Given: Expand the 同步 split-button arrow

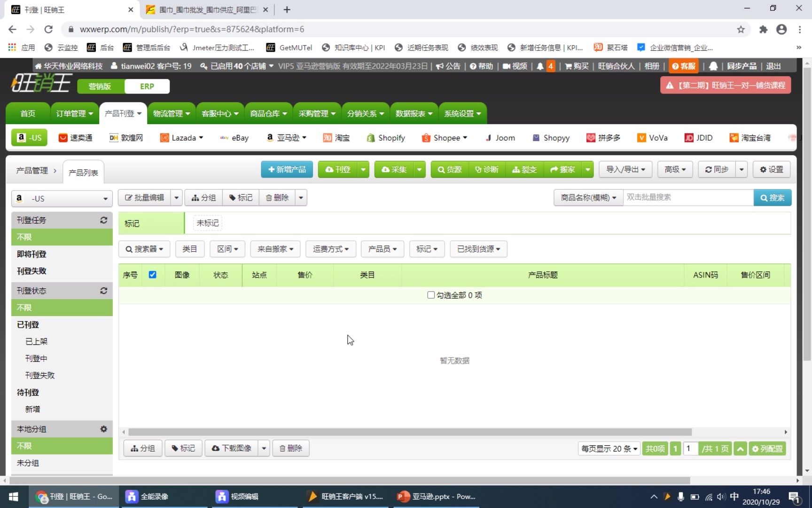Looking at the screenshot, I should (x=742, y=169).
